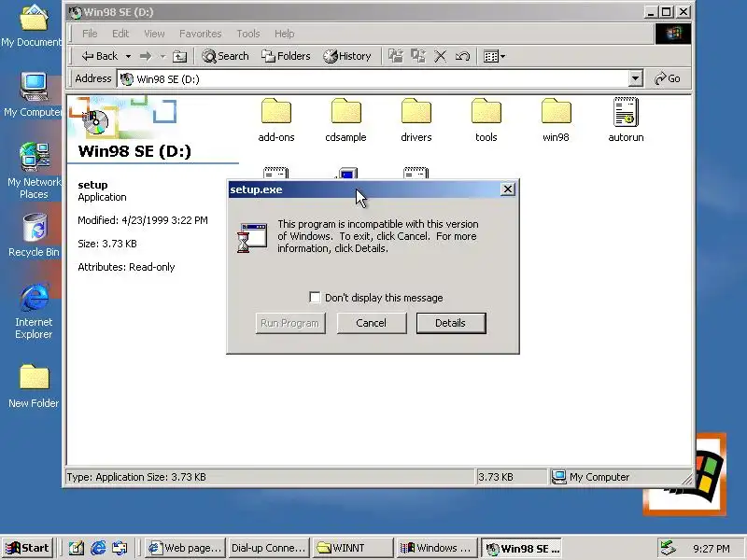Switch to Dial-up Connection taskbar button
Screen dimensions: 747x560
(x=268, y=548)
